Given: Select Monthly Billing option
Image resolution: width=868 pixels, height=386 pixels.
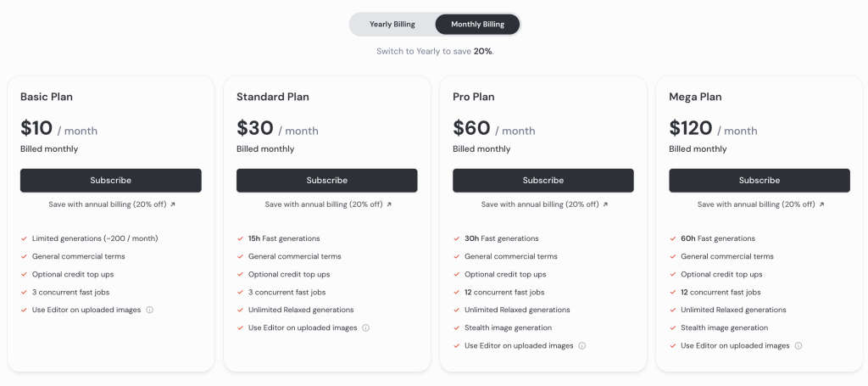Looking at the screenshot, I should click(477, 25).
